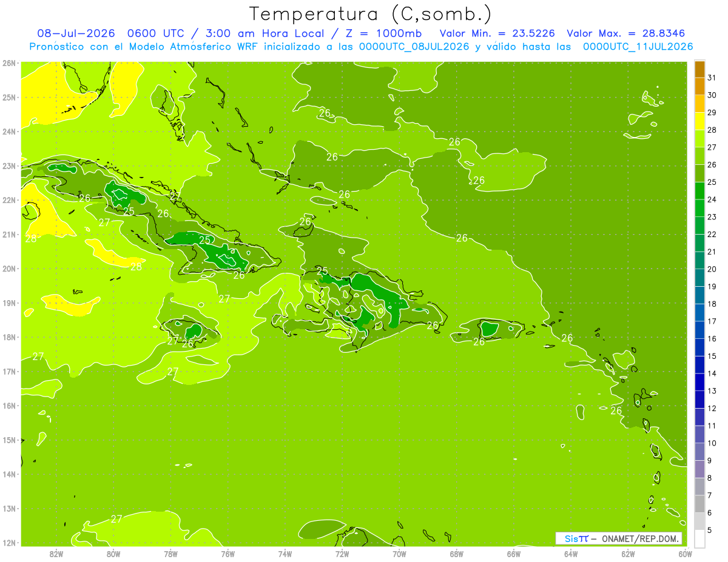This screenshot has height=562, width=728.
Task: Click the longitude axis label "60W"
Action: pos(685,553)
